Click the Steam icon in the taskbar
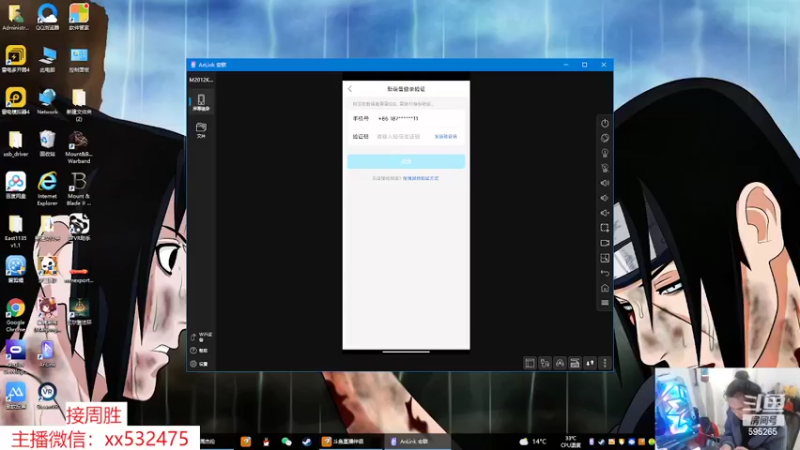 [307, 441]
